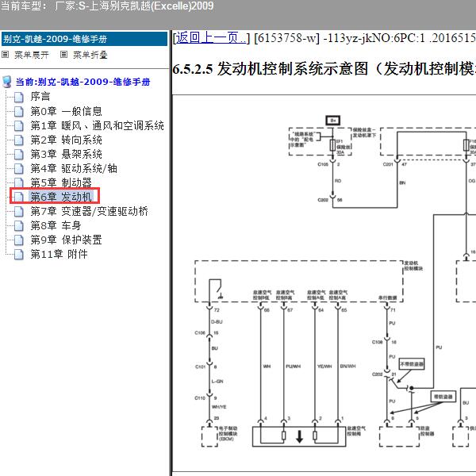This screenshot has height=476, width=476.
Task: Open 第7章 变速器/变速驱动桥
Action: [89, 211]
